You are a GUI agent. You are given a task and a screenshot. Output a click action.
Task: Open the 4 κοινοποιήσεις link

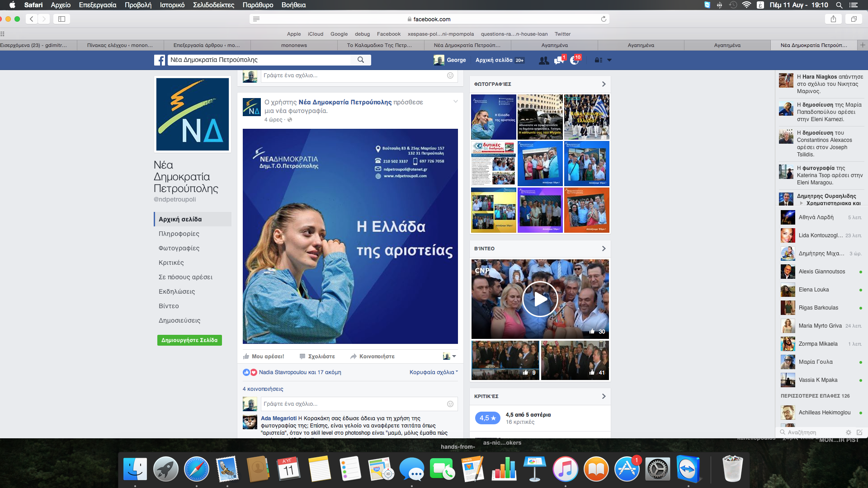click(x=263, y=389)
